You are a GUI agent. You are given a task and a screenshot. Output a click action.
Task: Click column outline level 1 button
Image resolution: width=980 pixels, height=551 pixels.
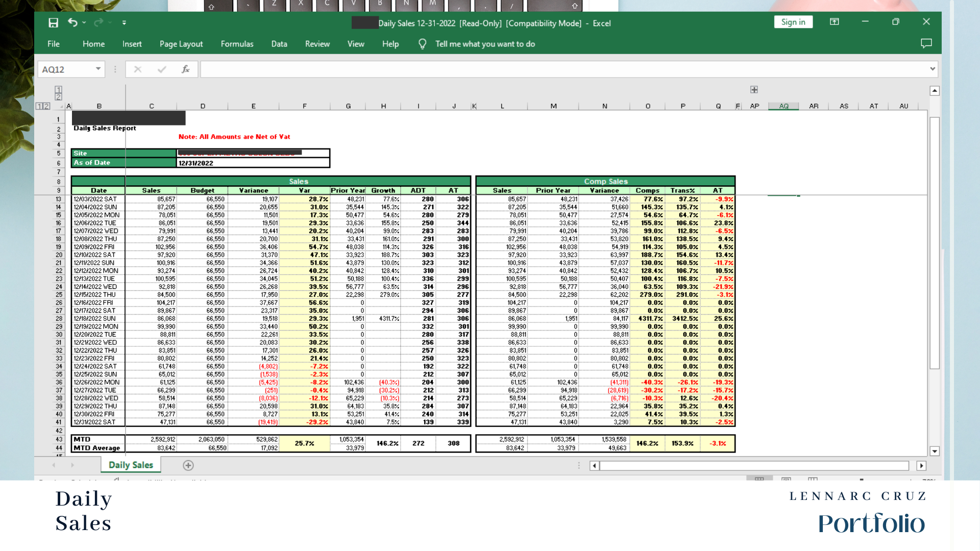pos(58,90)
